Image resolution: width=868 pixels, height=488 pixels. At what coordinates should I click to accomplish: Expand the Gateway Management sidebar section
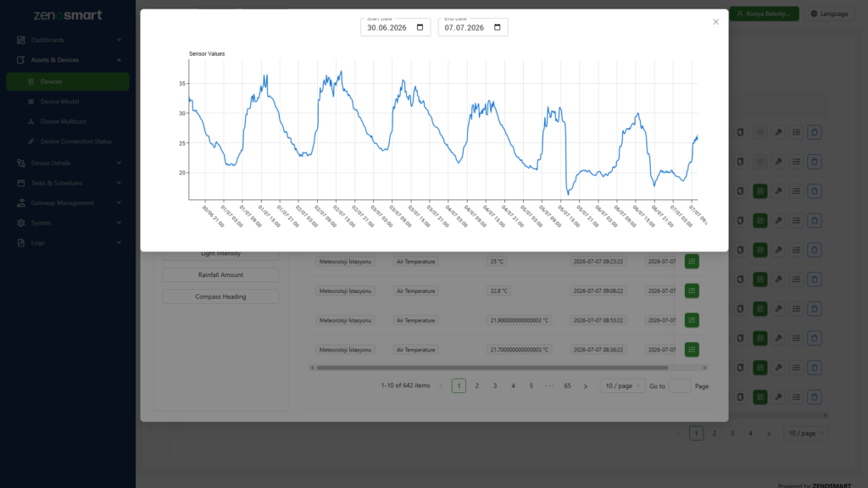[68, 202]
